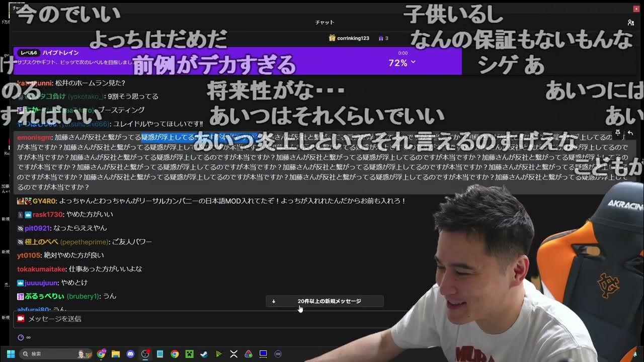Open the rask1730 username in chat
The image size is (644, 362).
(x=48, y=215)
